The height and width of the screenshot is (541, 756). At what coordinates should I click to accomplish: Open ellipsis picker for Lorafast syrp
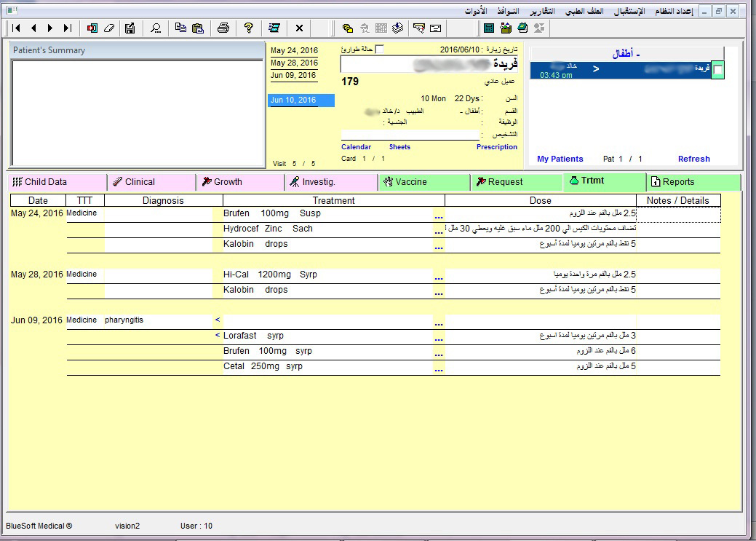coord(438,339)
